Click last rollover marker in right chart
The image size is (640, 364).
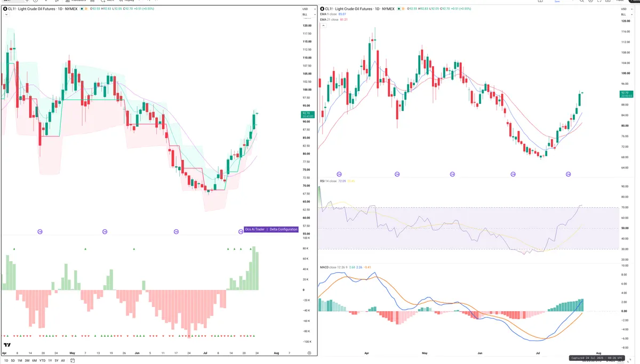[569, 174]
